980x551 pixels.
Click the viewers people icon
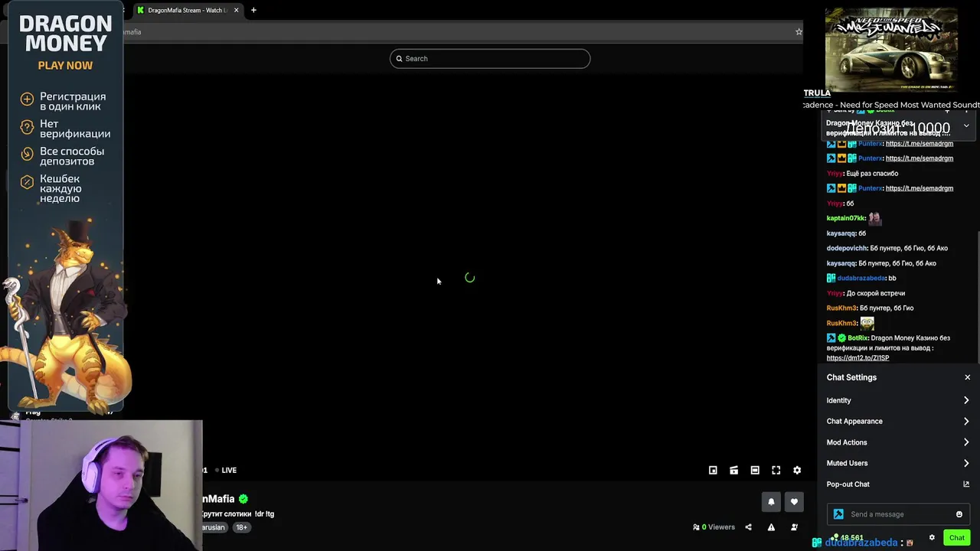(696, 527)
